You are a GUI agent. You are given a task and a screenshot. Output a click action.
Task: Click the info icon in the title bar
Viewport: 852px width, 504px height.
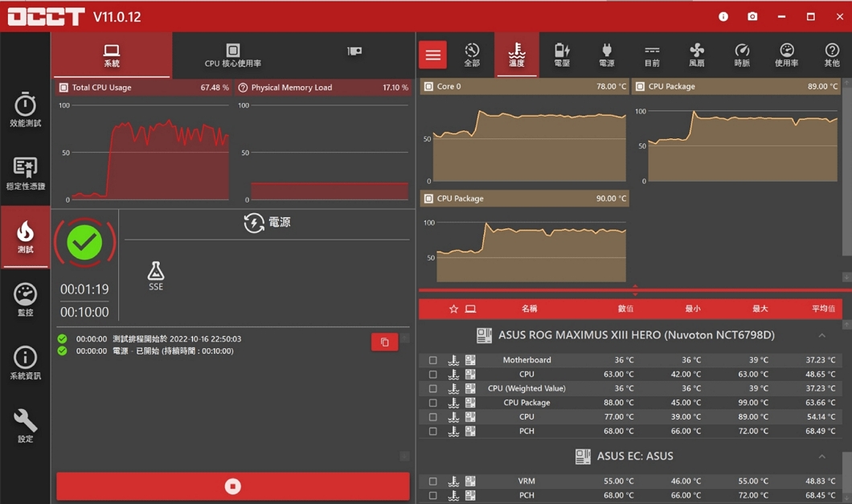coord(723,17)
